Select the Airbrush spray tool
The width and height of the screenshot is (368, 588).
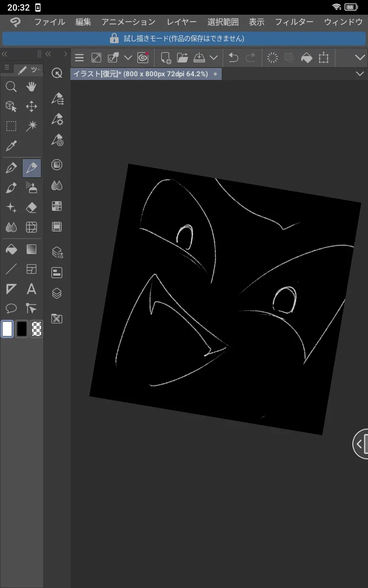(31, 188)
